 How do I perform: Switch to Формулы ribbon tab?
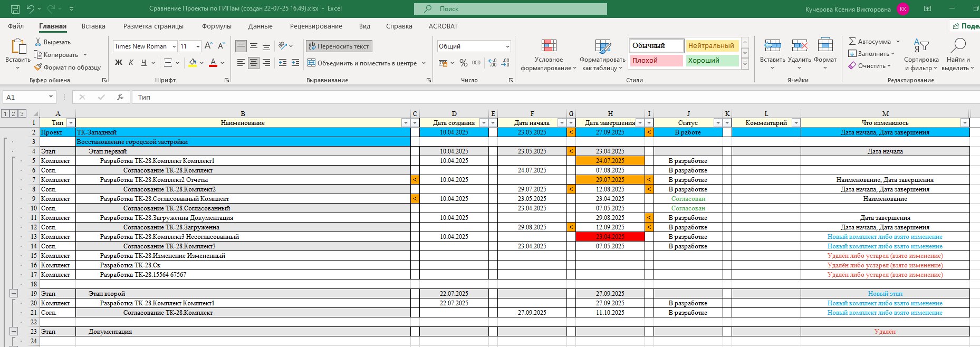216,26
